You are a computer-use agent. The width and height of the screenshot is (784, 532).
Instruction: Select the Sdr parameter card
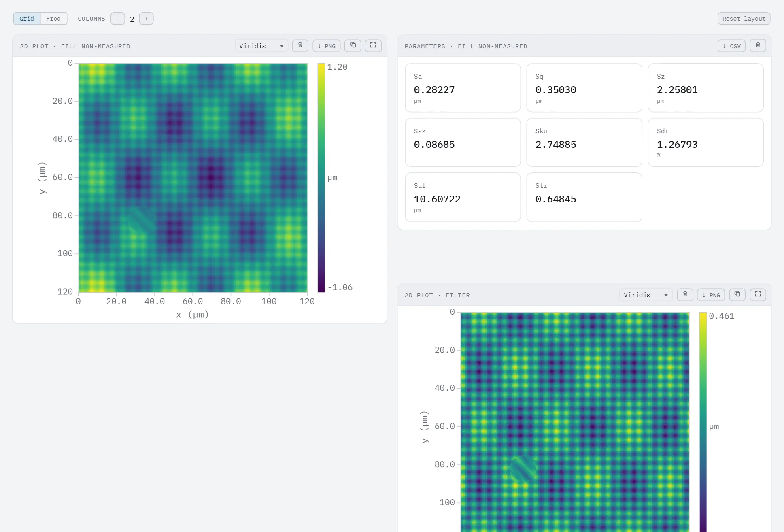705,142
